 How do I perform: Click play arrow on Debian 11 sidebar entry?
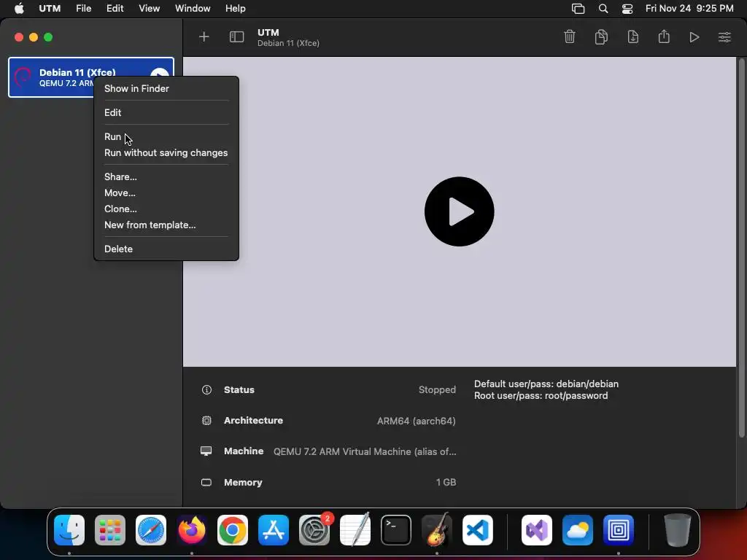pos(160,72)
